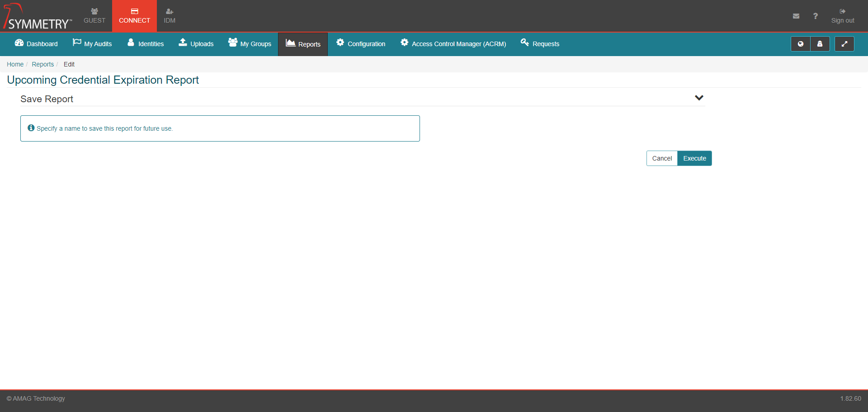
Task: Navigate to Uploads
Action: [196, 44]
